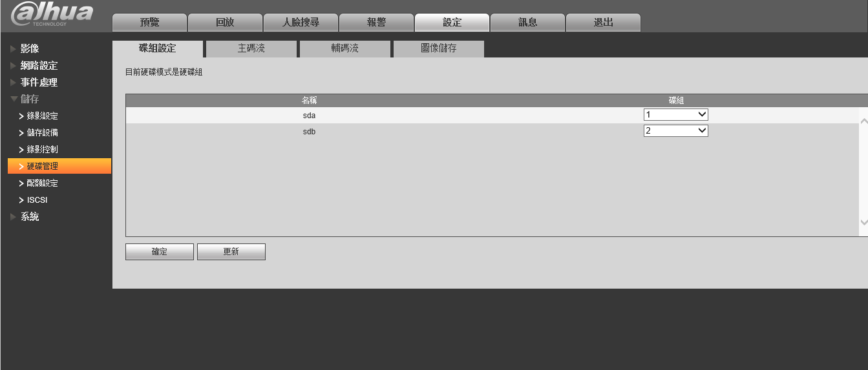Switch to the 主碼流 tab
Image resolution: width=868 pixels, height=370 pixels.
pyautogui.click(x=251, y=49)
